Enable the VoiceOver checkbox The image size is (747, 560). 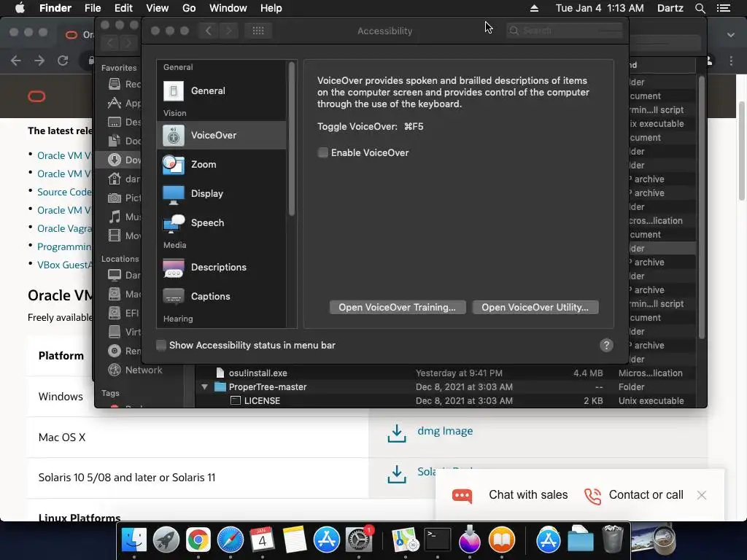(x=323, y=152)
